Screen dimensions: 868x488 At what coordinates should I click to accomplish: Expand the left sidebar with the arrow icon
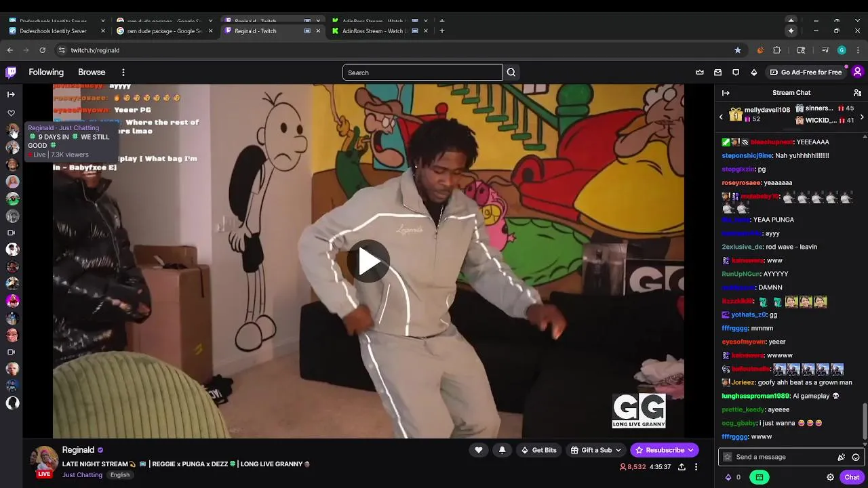tap(11, 94)
